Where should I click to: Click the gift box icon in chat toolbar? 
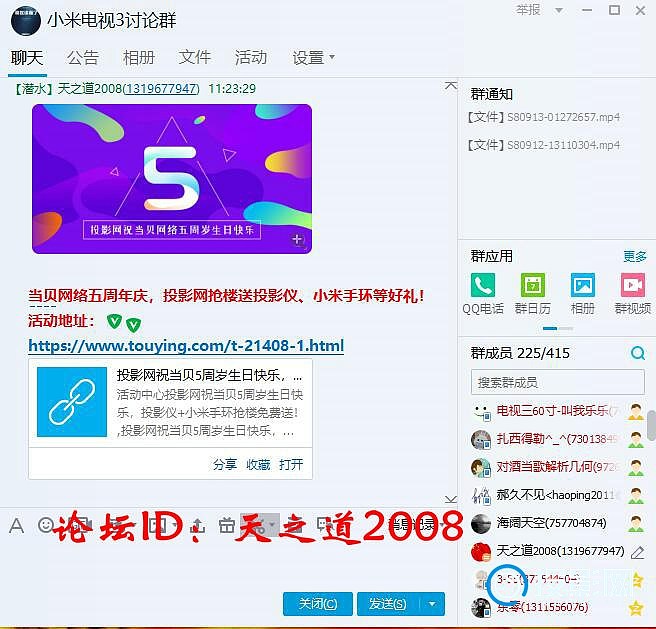coord(226,525)
